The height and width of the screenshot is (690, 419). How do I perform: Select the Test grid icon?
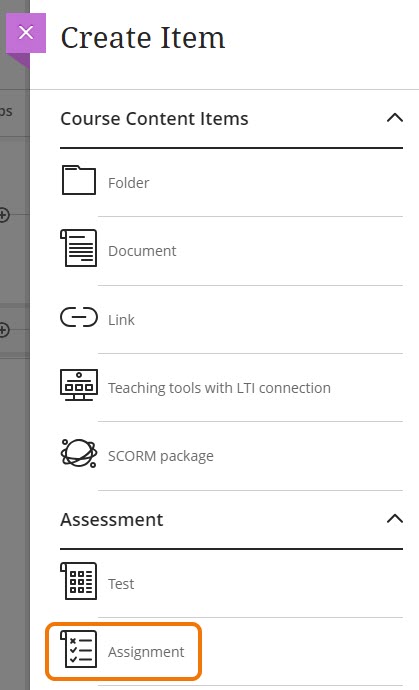pos(78,581)
